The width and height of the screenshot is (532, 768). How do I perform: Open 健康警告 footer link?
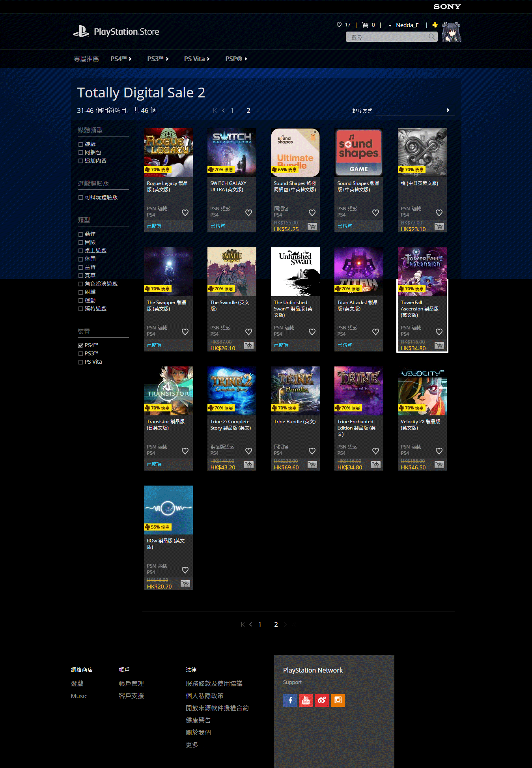point(198,720)
